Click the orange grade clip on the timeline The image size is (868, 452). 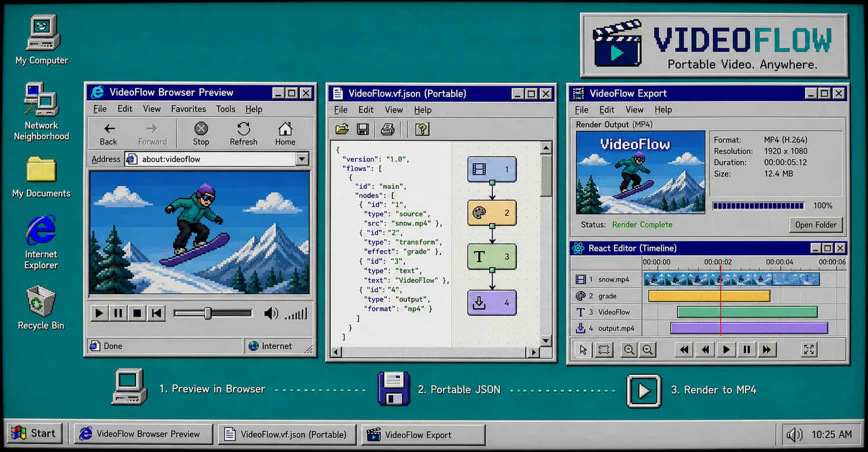click(x=709, y=296)
